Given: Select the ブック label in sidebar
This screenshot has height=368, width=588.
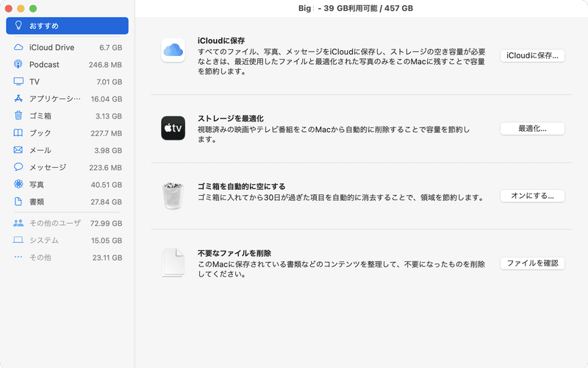Looking at the screenshot, I should [40, 133].
